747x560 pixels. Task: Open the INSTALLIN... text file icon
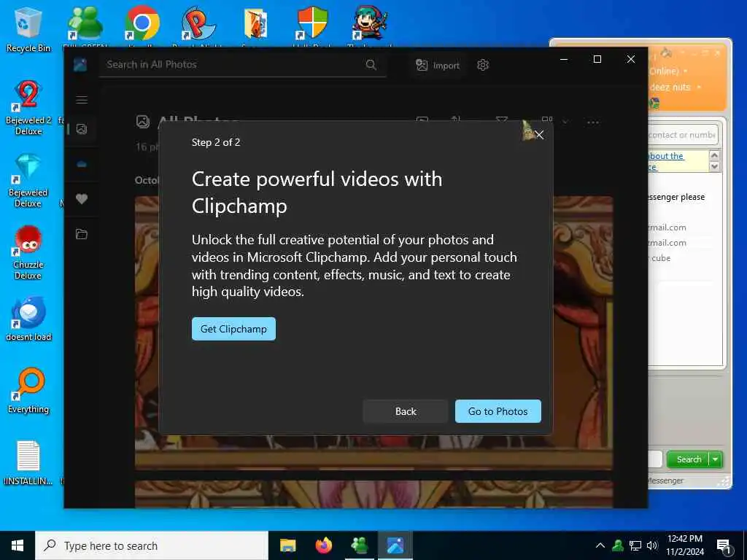coord(28,463)
